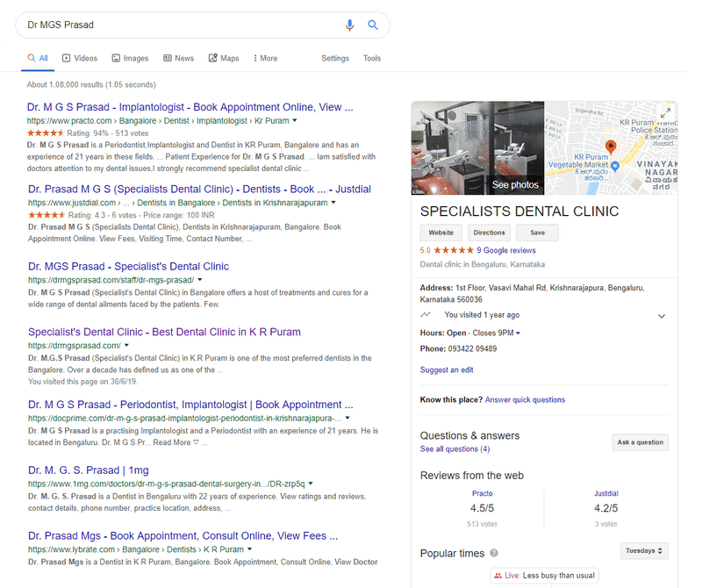Open the drmgsprasad.com/staff result dropdown arrow
702x588 pixels.
point(200,279)
